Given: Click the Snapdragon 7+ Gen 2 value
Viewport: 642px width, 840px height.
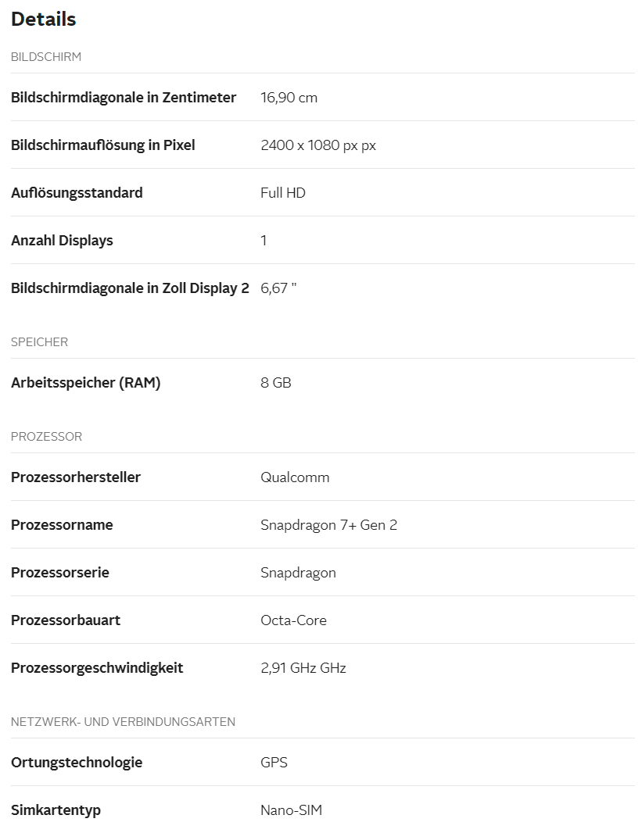Looking at the screenshot, I should coord(328,525).
